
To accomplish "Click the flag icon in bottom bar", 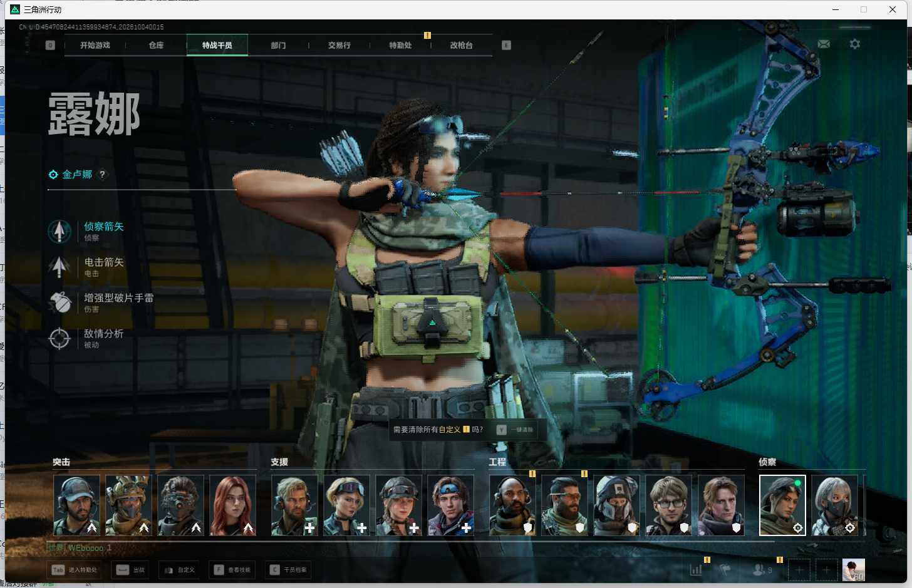I will [725, 570].
